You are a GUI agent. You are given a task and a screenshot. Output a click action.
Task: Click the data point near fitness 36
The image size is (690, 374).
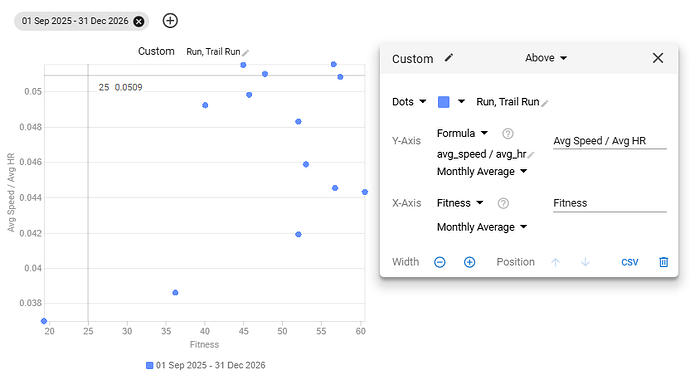(175, 293)
